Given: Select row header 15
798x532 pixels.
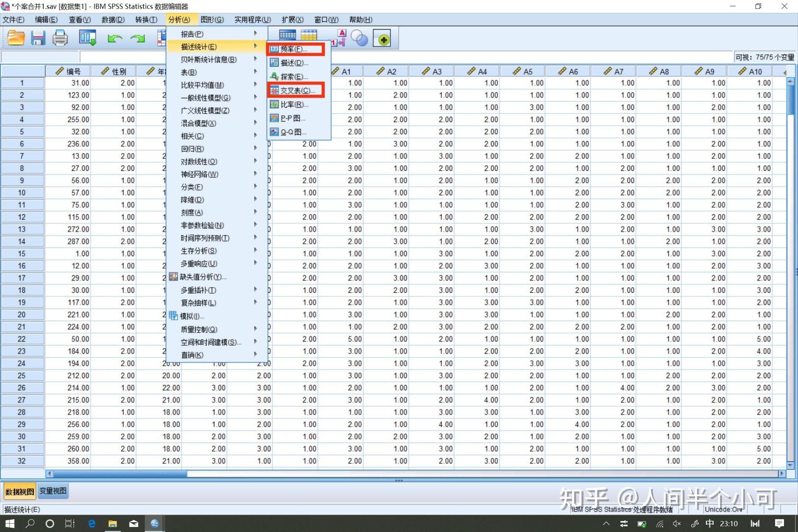Looking at the screenshot, I should pos(22,254).
